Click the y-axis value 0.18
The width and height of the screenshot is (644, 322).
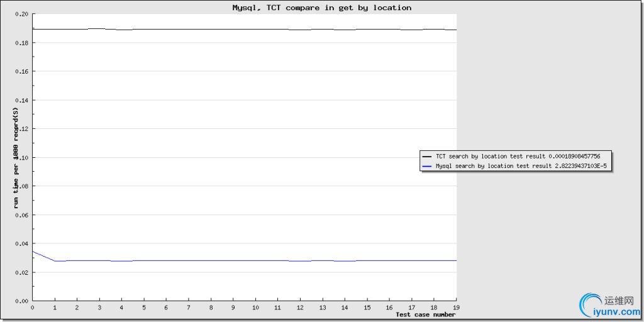click(x=21, y=43)
